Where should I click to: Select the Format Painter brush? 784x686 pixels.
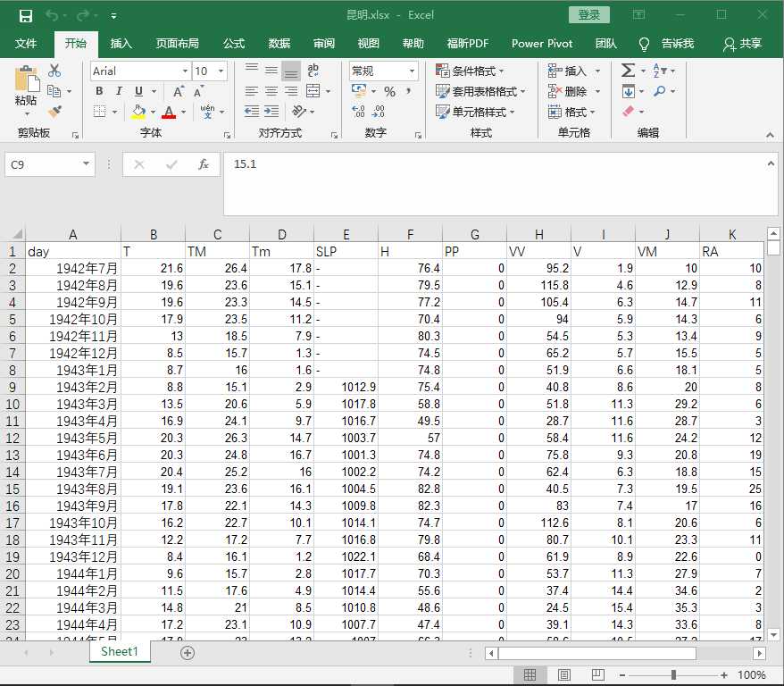54,111
